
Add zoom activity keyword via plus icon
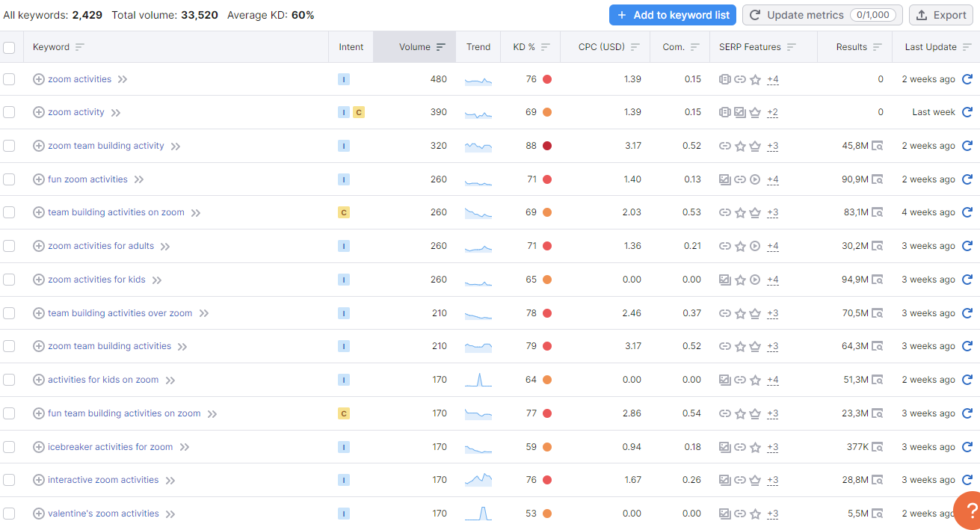39,112
